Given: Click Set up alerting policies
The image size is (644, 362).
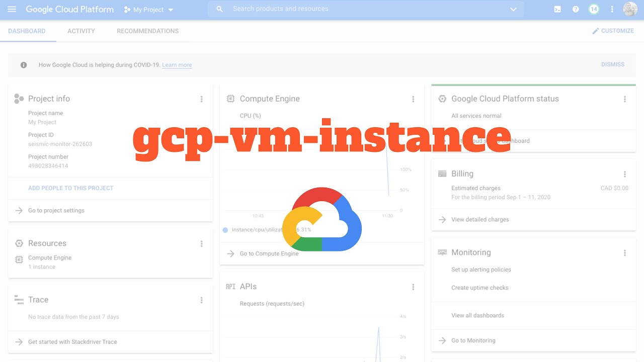Looking at the screenshot, I should (481, 269).
